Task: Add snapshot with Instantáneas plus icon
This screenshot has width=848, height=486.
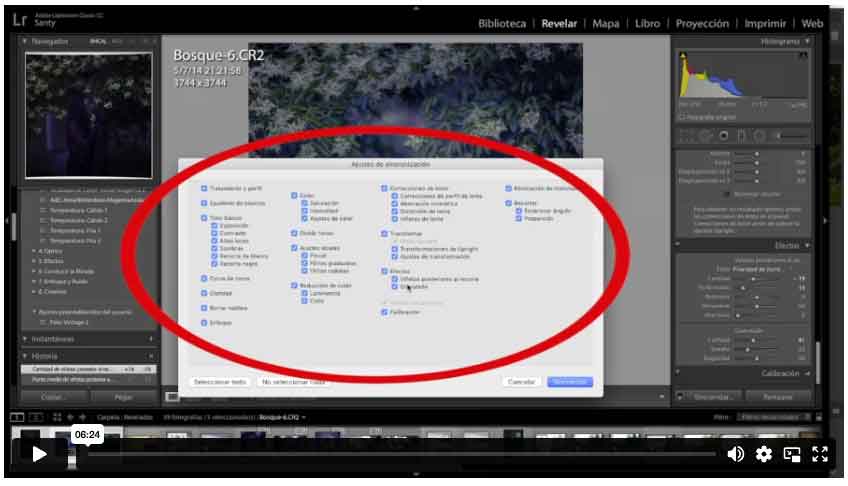Action: pos(151,339)
